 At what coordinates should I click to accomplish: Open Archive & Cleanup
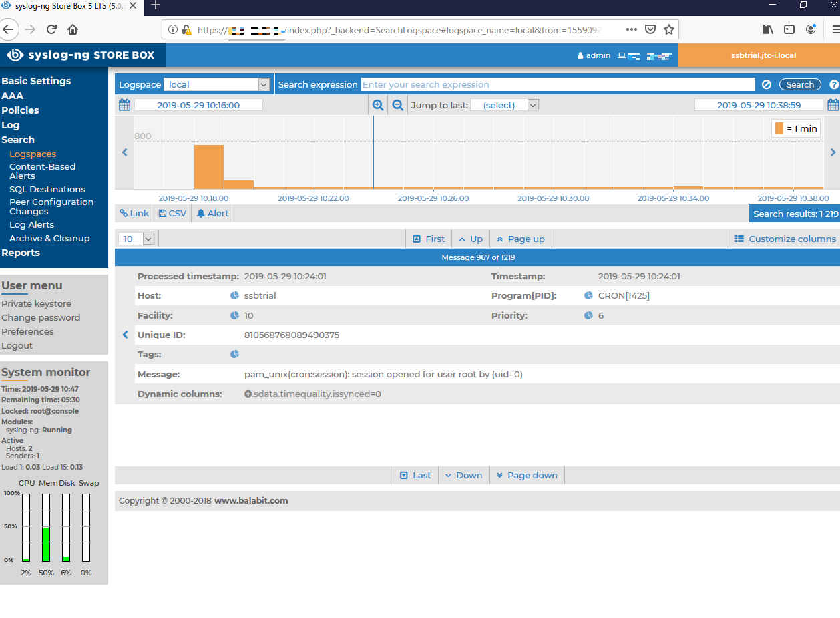(x=49, y=239)
